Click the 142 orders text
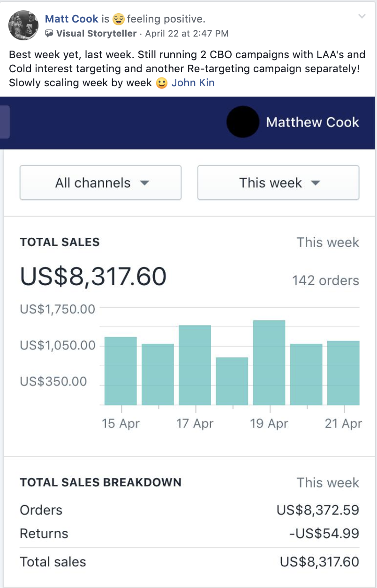 [x=325, y=280]
